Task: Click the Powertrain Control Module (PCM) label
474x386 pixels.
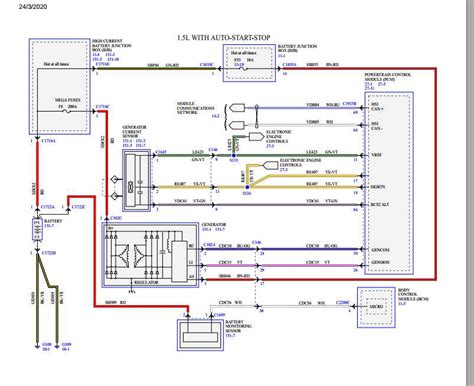Action: coord(388,77)
